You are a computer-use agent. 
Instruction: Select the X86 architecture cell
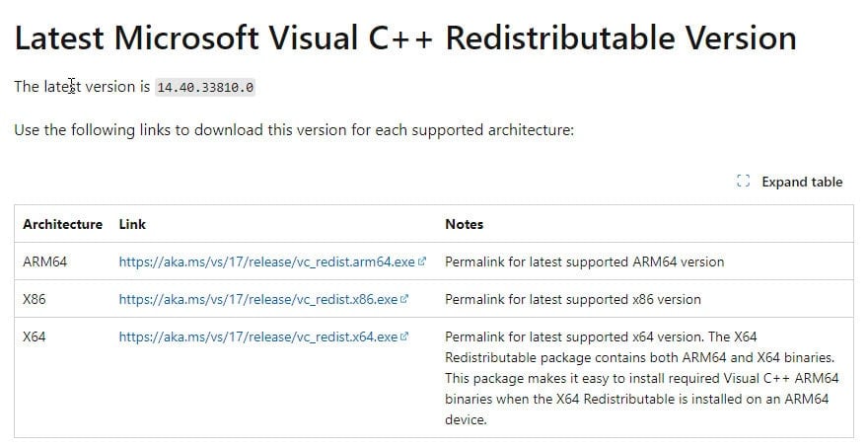(35, 300)
